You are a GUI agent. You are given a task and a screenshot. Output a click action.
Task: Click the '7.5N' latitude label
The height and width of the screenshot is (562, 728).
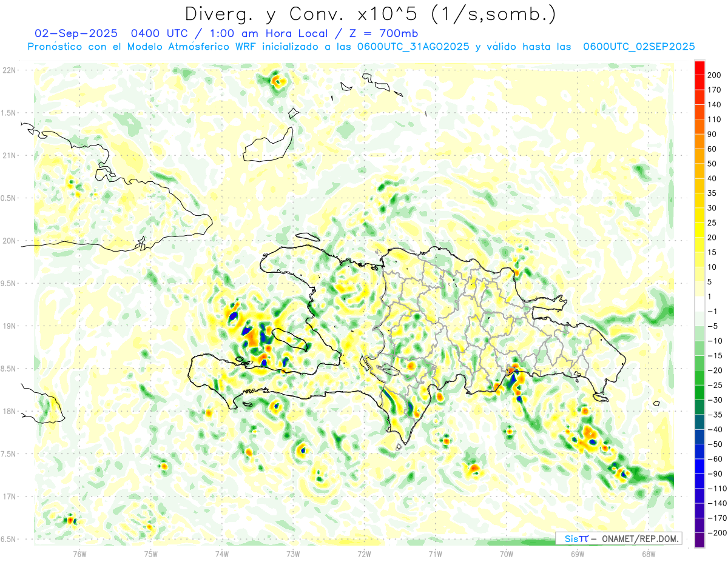(9, 454)
